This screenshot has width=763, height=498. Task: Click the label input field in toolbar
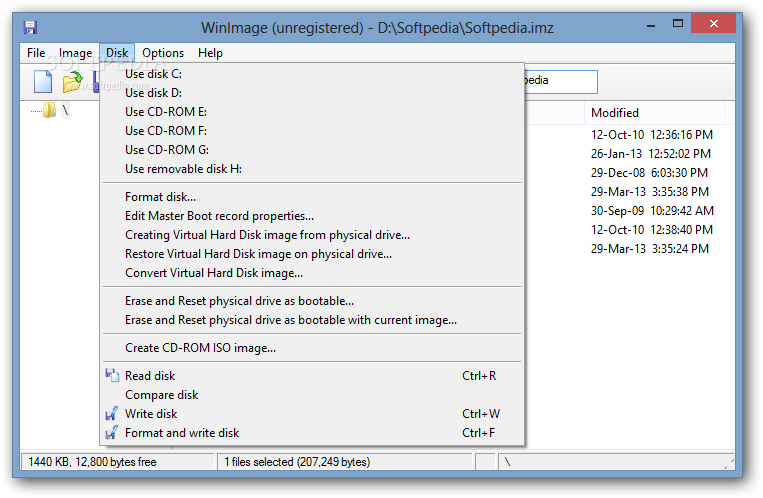coord(561,81)
